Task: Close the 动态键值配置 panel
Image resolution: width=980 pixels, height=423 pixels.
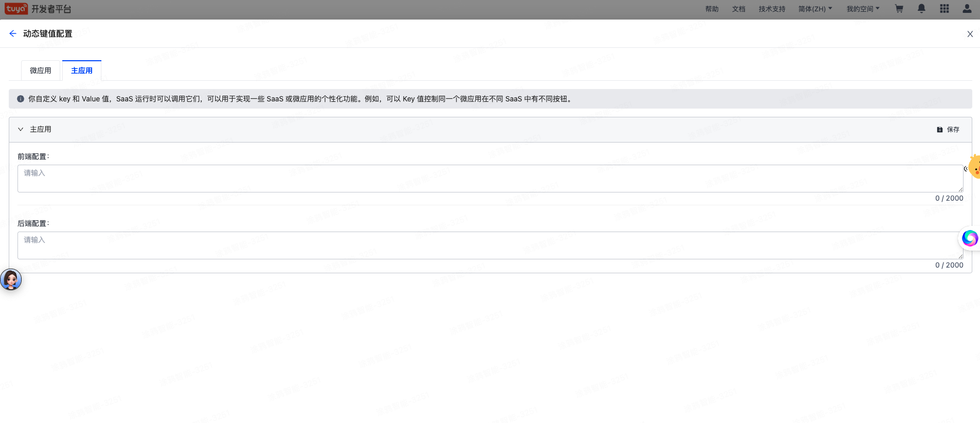Action: click(x=970, y=34)
